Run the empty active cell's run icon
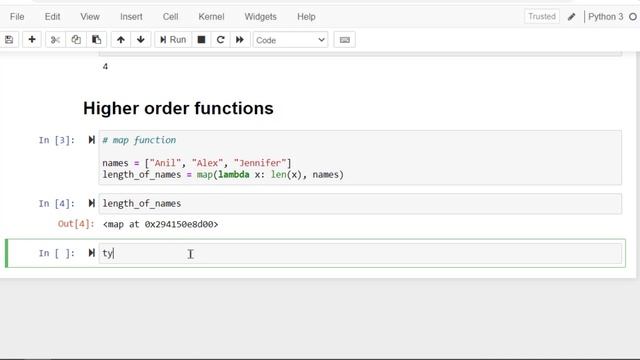Image resolution: width=640 pixels, height=360 pixels. [x=91, y=253]
